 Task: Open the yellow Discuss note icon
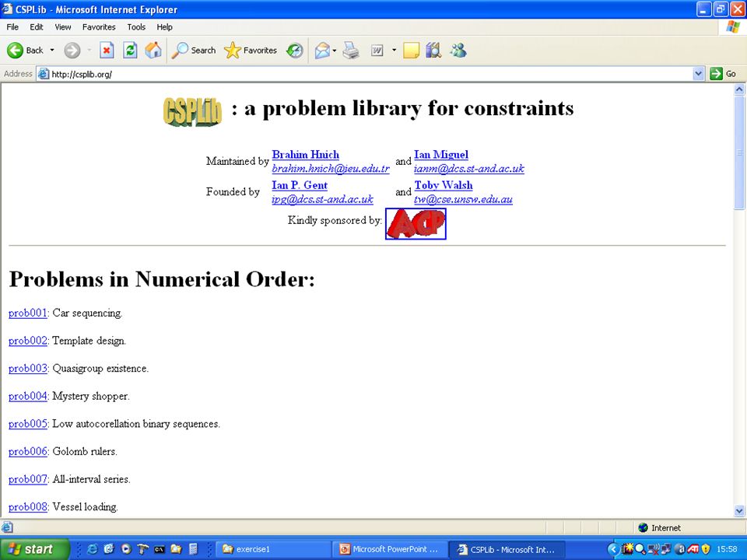click(411, 50)
